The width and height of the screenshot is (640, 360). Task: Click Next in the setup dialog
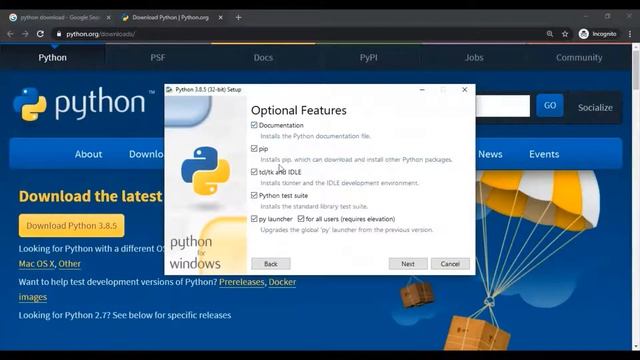[x=408, y=264]
